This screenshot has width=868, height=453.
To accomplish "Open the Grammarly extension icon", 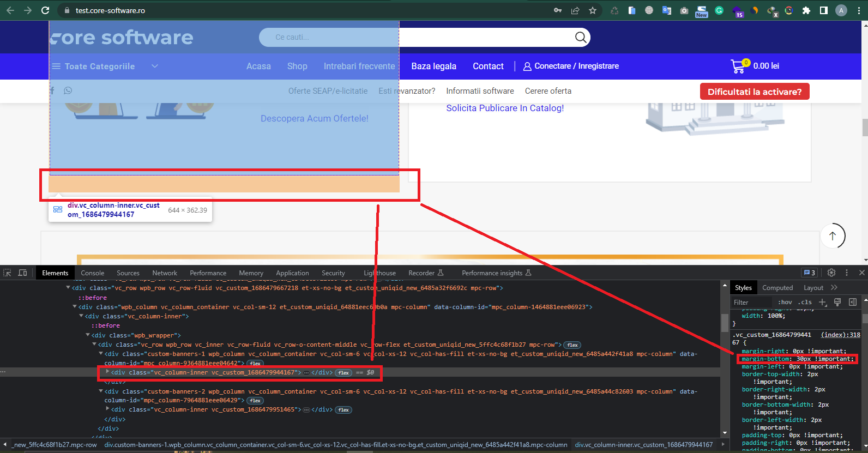I will coord(719,10).
